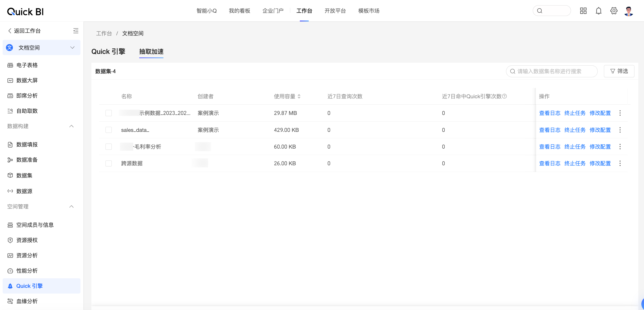Viewport: 644px width, 310px height.
Task: Open more options for the 跨源数据 row
Action: click(620, 163)
